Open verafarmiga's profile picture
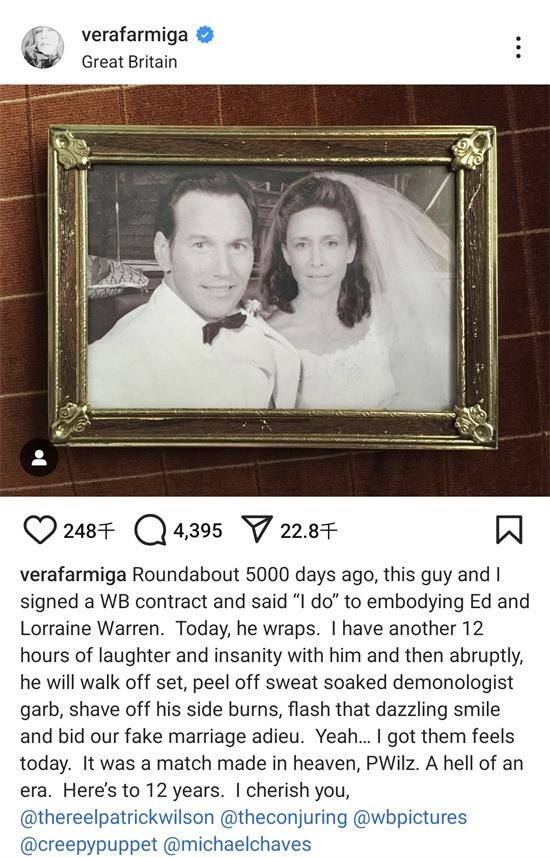550x858 pixels. coord(43,47)
